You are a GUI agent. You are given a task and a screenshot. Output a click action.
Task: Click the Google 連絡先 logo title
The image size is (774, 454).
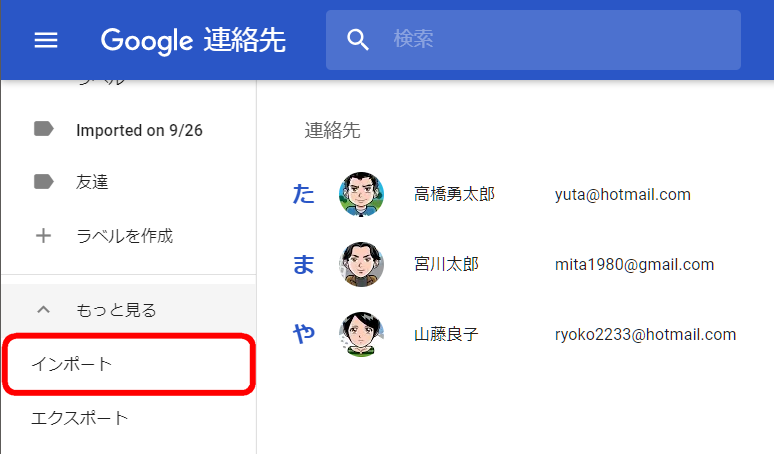(193, 40)
